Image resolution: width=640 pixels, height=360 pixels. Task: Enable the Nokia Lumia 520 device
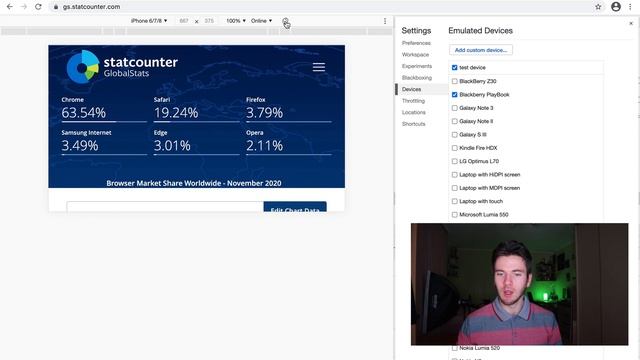point(454,348)
